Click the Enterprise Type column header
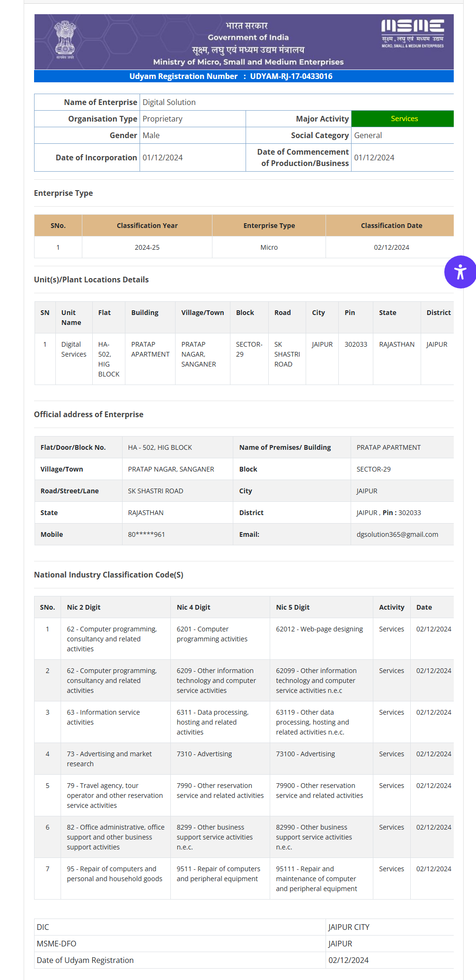 [269, 226]
